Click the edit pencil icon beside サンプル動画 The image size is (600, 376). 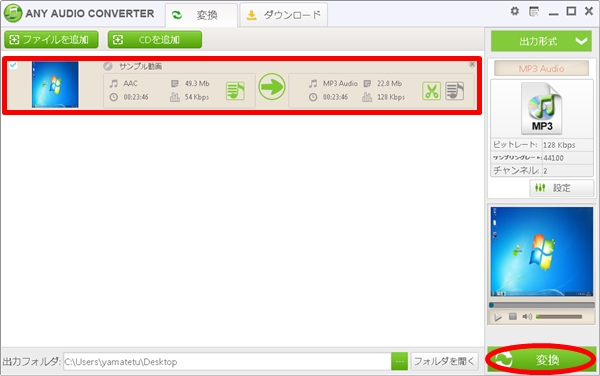point(108,66)
